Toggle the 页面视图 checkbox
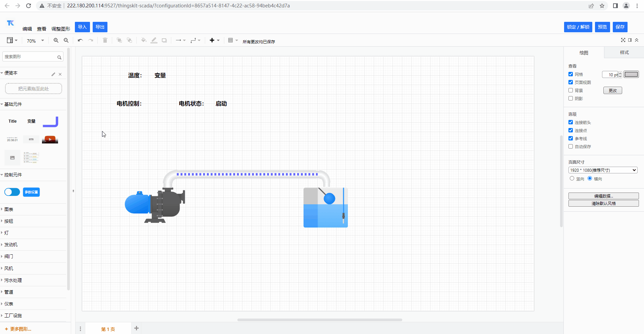The height and width of the screenshot is (334, 644). (570, 82)
